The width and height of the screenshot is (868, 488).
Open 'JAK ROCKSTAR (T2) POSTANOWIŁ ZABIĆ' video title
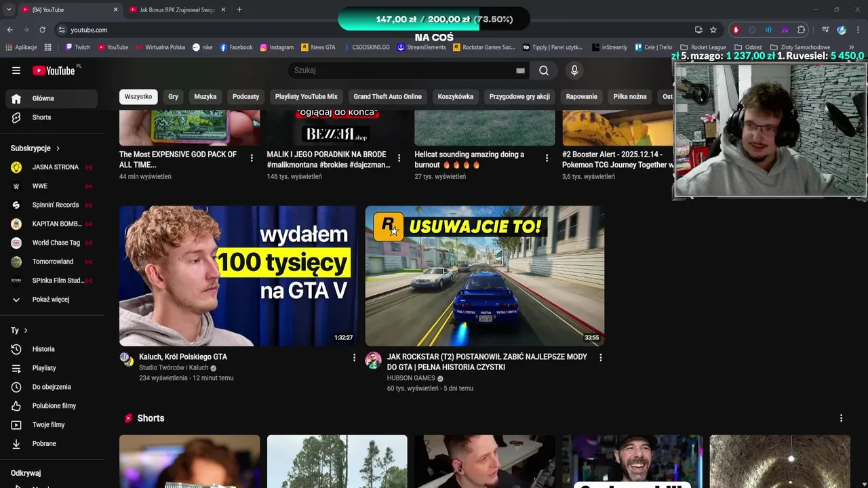[487, 362]
